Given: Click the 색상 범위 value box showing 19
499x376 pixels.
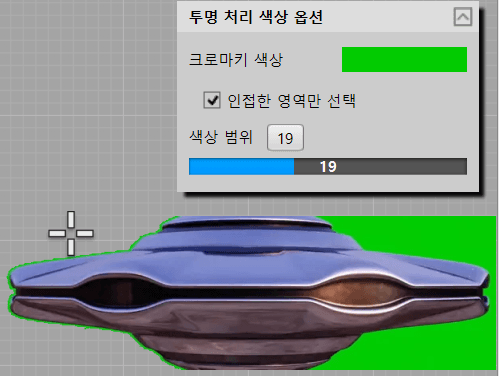Looking at the screenshot, I should 285,138.
